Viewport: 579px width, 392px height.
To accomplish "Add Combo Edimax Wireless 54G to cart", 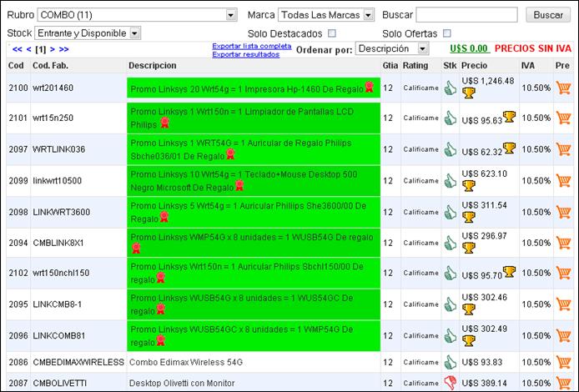I will click(563, 362).
